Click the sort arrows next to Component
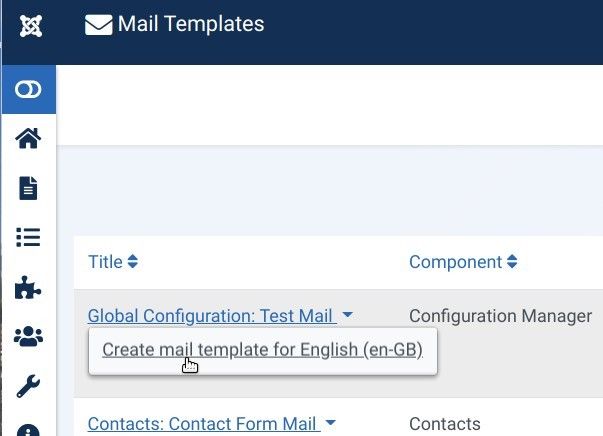The image size is (603, 436). pos(512,262)
